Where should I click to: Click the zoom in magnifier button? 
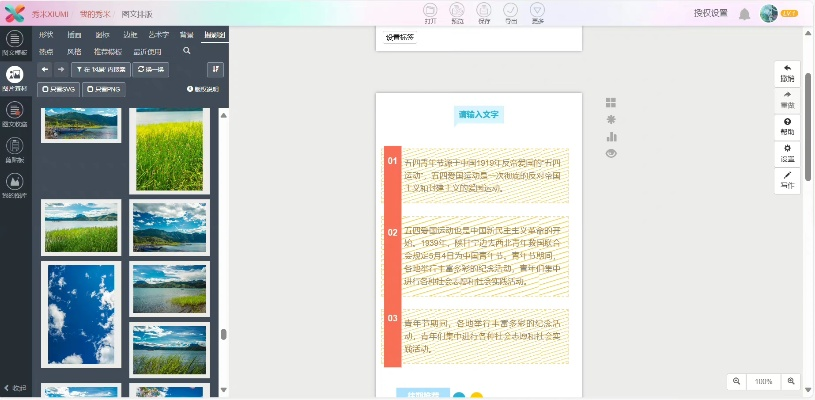pos(791,381)
